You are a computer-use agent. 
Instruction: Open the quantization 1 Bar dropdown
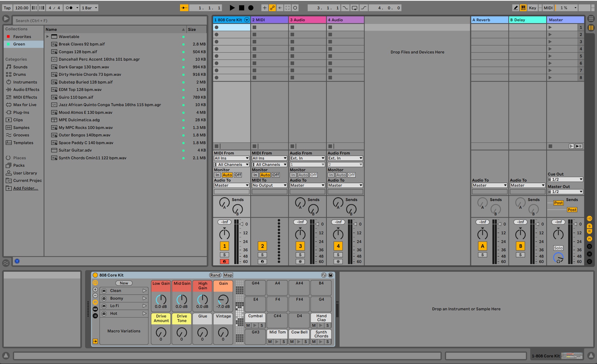pos(89,8)
